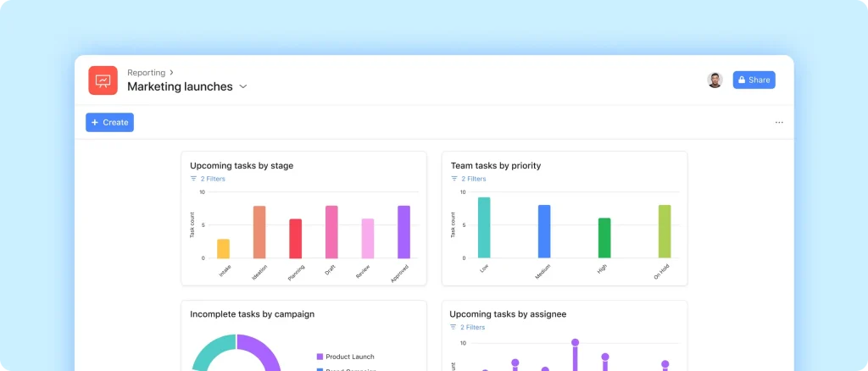Open 2 Filters on Team tasks by priority

click(473, 180)
